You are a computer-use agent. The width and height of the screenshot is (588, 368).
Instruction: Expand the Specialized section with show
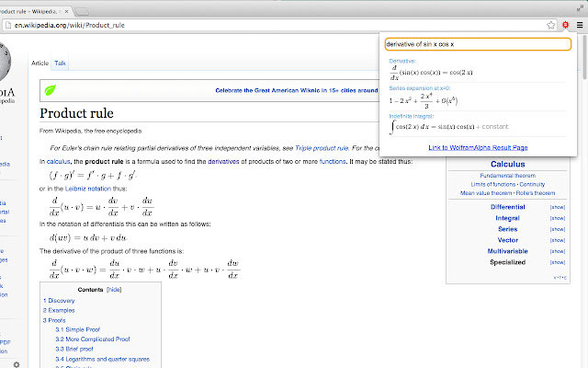pos(558,262)
